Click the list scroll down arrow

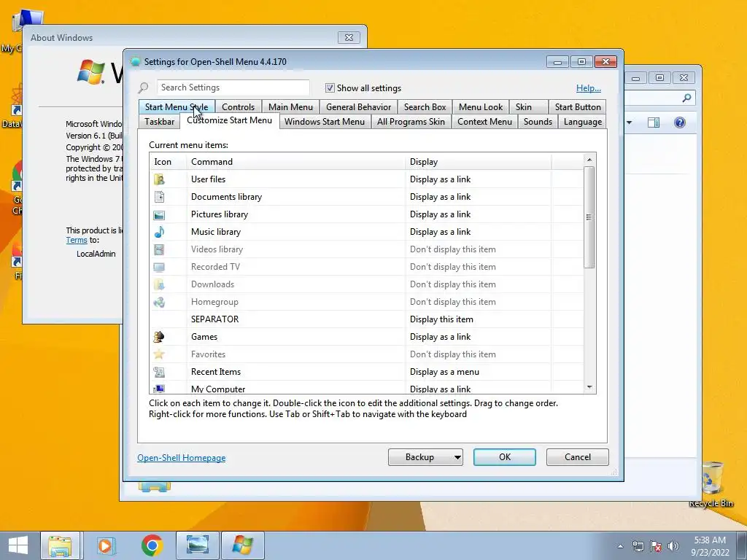pos(589,388)
